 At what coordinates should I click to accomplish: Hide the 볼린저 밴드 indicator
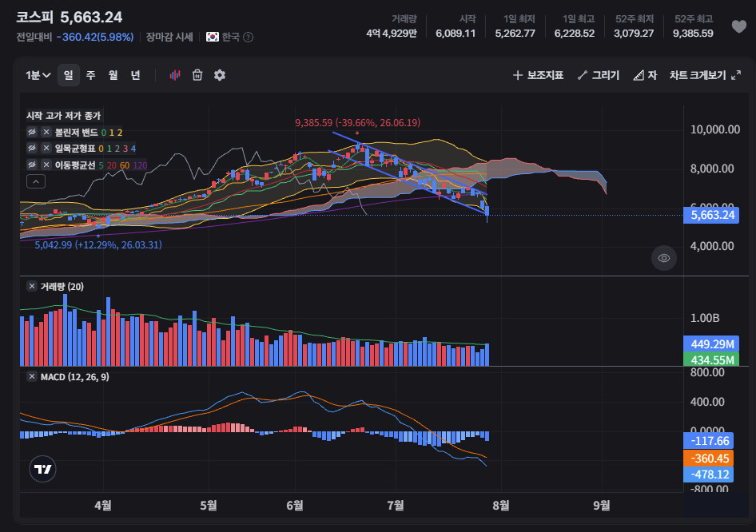pos(32,132)
